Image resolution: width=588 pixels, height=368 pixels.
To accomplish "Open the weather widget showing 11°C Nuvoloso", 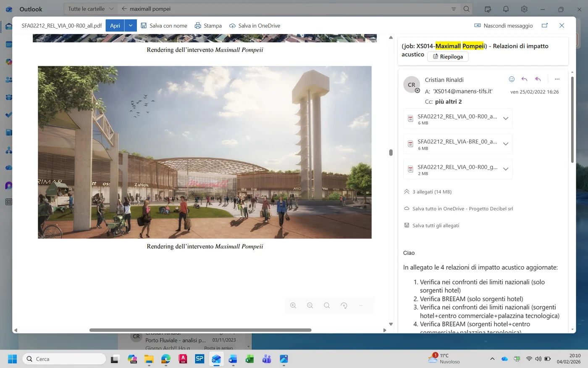I will click(x=444, y=358).
